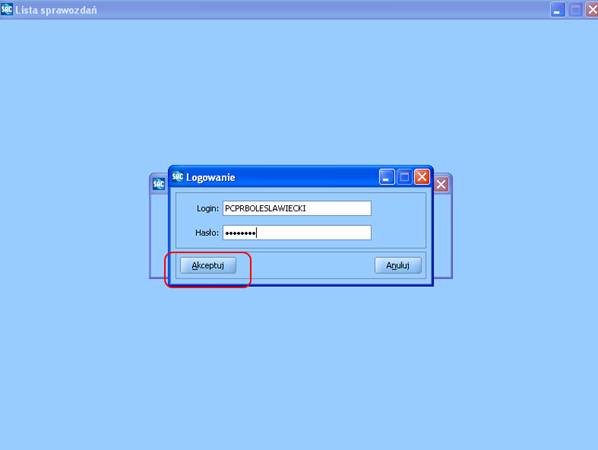This screenshot has height=450, width=598.
Task: Click the Hasło: label text
Action: tap(207, 233)
